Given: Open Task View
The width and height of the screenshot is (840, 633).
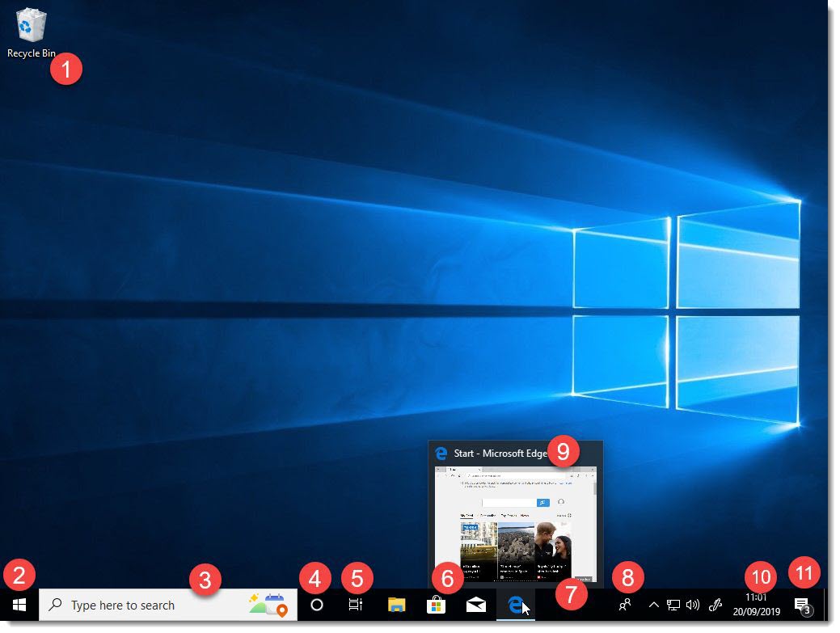Looking at the screenshot, I should (x=355, y=605).
